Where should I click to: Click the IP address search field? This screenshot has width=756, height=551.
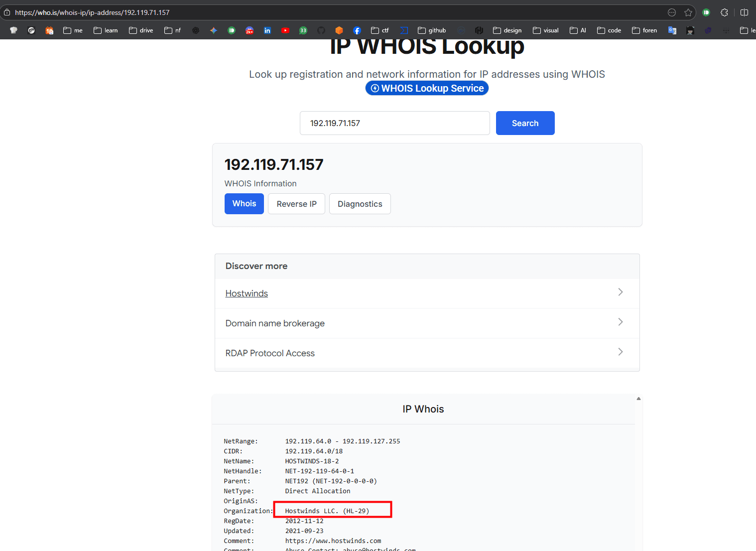pyautogui.click(x=394, y=123)
